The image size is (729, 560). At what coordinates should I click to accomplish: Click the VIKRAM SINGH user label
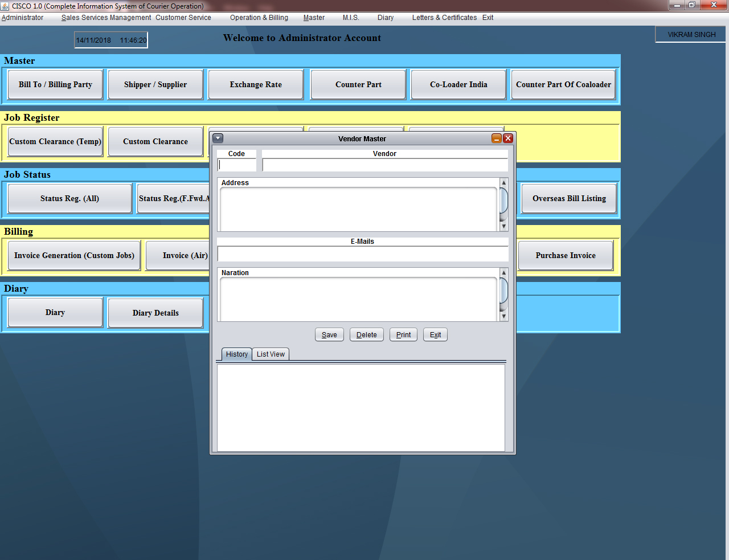pos(691,35)
